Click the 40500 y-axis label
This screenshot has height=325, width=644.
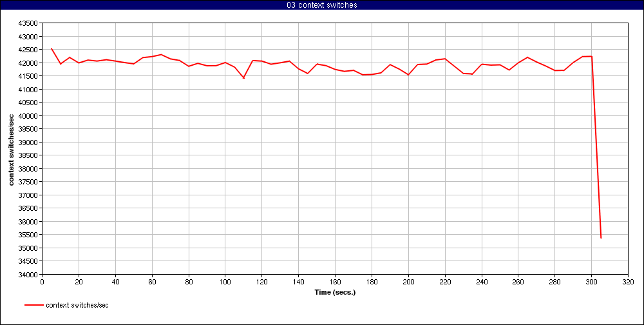[29, 103]
